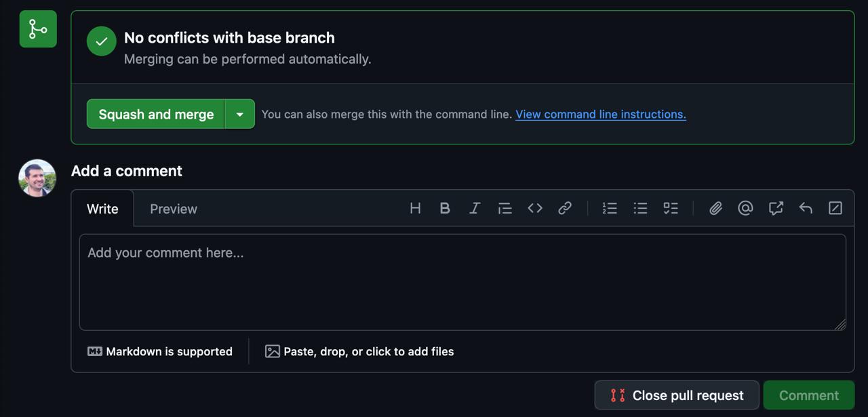Viewport: 868px width, 417px height.
Task: Reference an issue or pull request icon
Action: [776, 208]
